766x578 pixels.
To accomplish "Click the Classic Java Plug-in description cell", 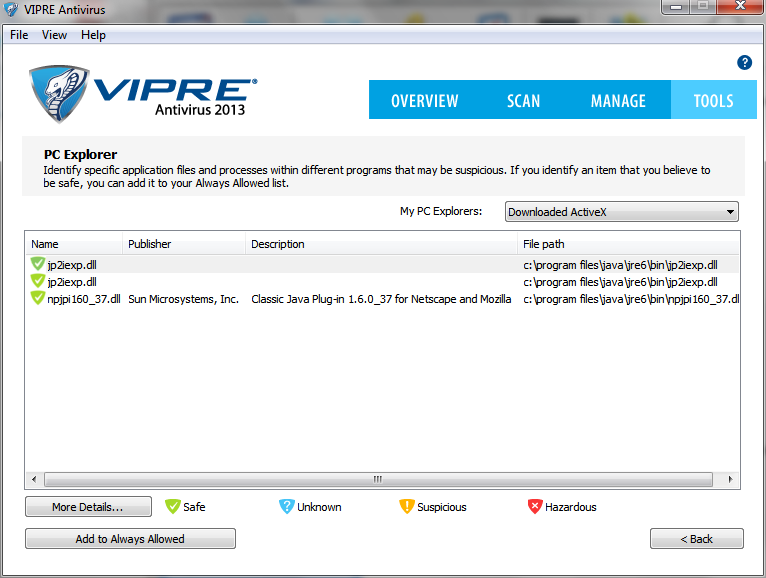I will (x=381, y=299).
